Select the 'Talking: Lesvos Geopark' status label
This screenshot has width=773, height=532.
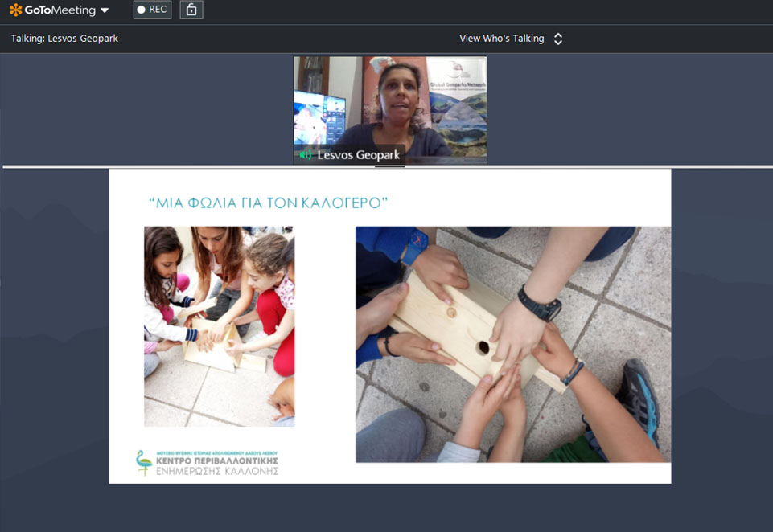(64, 39)
